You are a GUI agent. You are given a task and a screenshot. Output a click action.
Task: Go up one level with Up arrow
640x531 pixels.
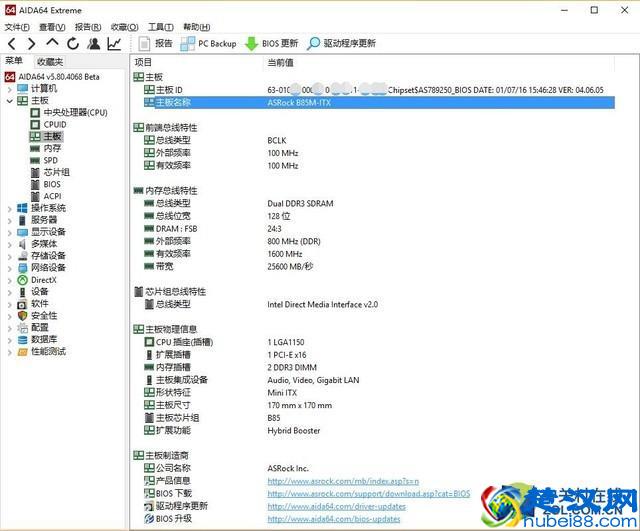pos(52,43)
